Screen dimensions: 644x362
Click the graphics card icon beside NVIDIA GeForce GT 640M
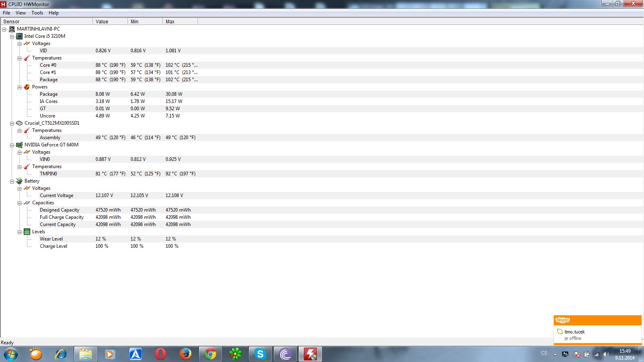tap(19, 145)
